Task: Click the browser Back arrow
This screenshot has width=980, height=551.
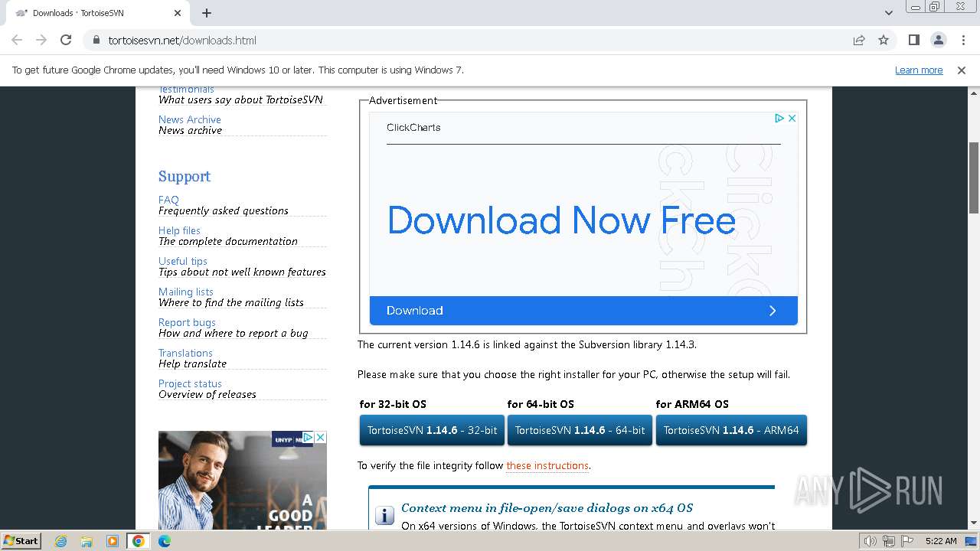Action: coord(17,40)
